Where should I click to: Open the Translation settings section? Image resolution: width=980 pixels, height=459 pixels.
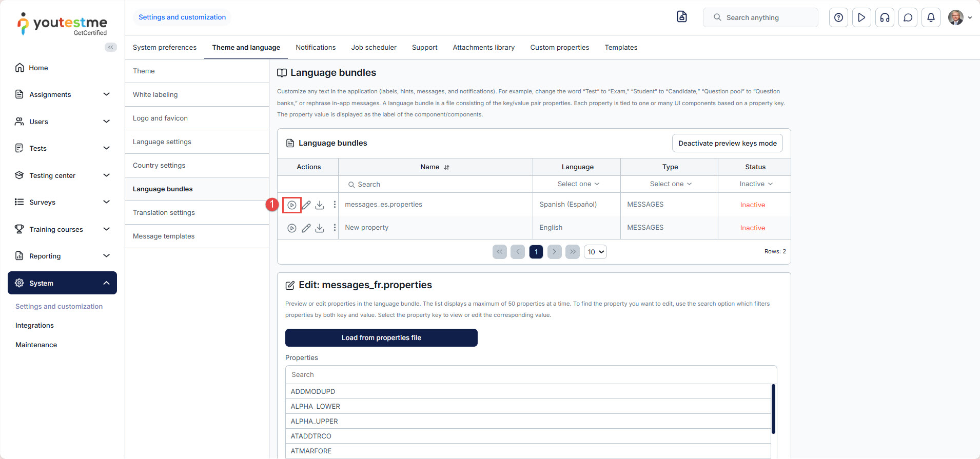tap(164, 212)
